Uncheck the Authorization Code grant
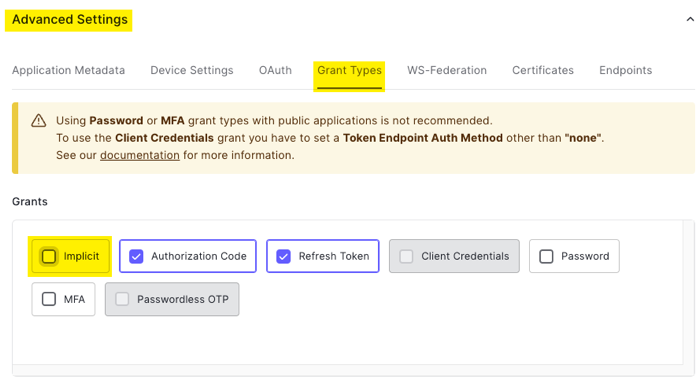The height and width of the screenshot is (384, 700). (136, 256)
